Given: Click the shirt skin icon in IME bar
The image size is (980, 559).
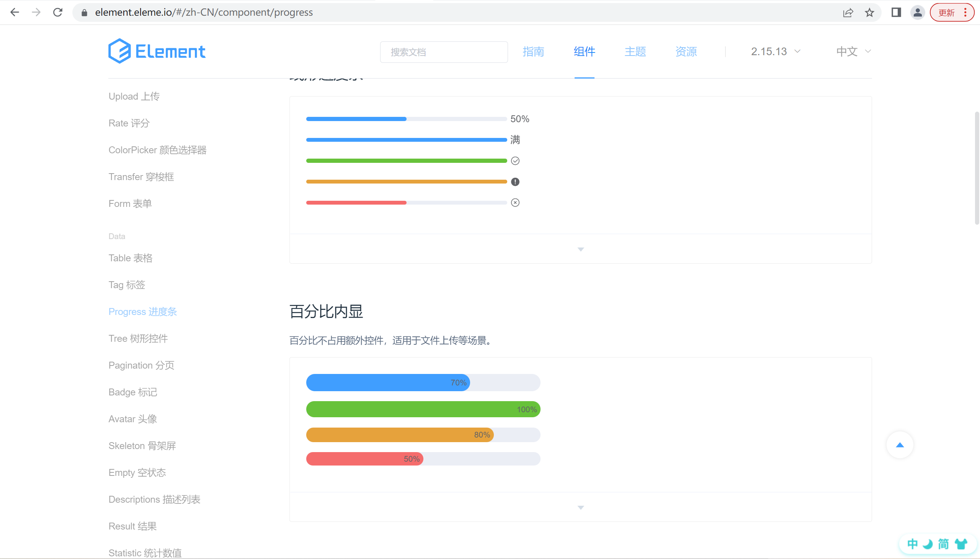Looking at the screenshot, I should coord(961,544).
